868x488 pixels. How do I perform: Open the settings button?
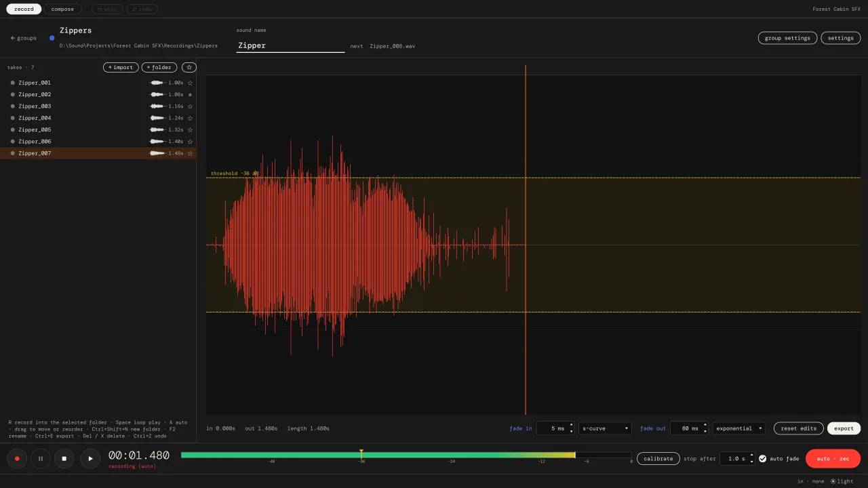click(841, 38)
